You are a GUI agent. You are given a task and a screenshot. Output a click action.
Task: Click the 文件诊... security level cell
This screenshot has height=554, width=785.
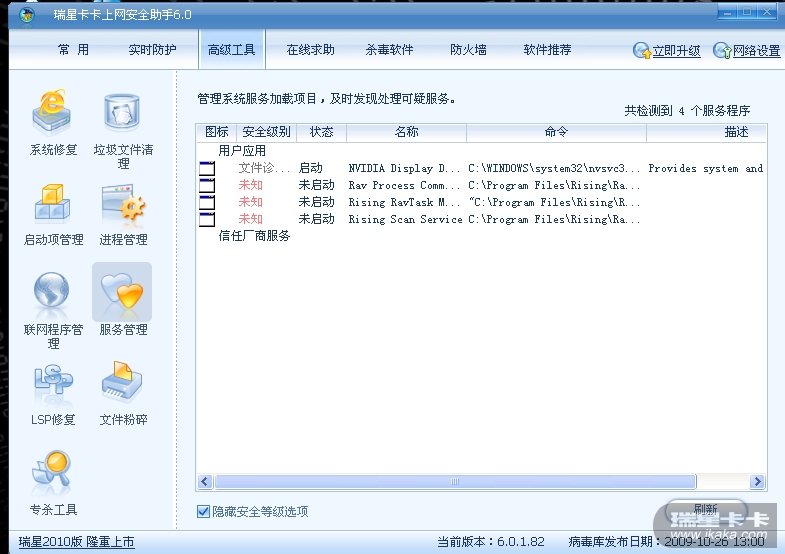(264, 168)
